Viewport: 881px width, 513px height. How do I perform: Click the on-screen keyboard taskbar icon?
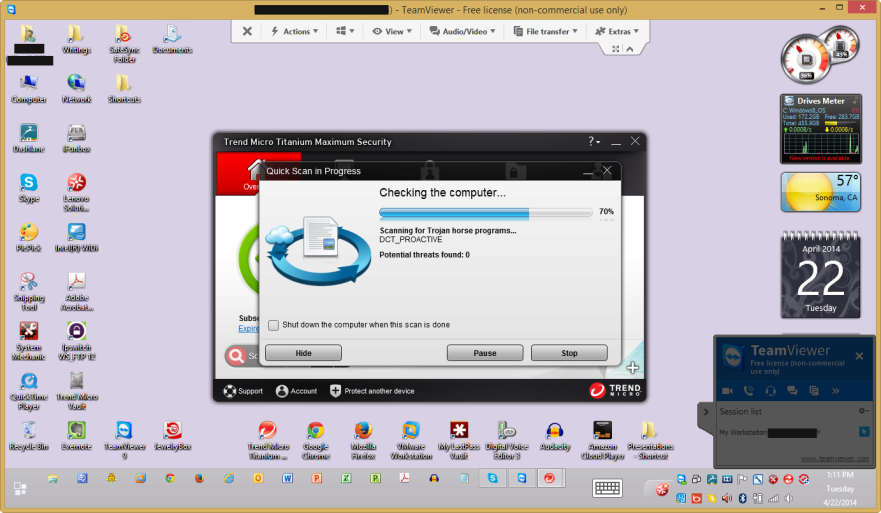tap(608, 487)
